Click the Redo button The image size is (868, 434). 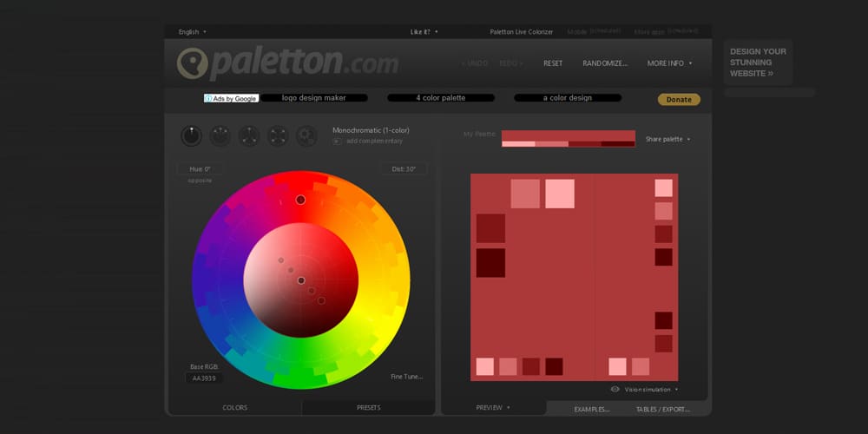(510, 63)
